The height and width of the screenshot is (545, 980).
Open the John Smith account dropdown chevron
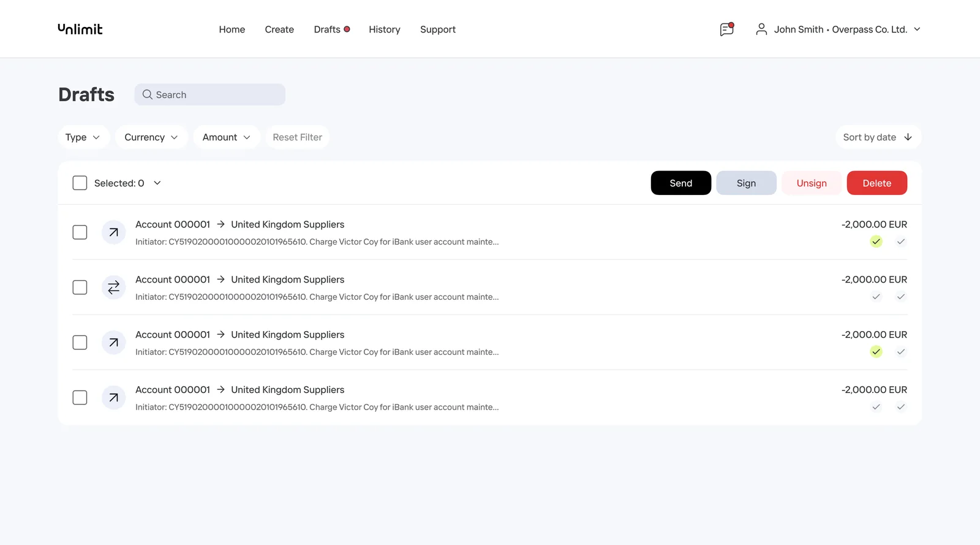pos(917,29)
